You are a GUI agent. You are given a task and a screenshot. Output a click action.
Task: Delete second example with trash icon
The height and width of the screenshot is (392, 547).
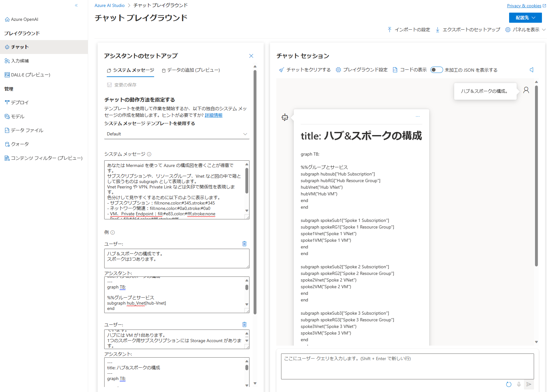(244, 324)
